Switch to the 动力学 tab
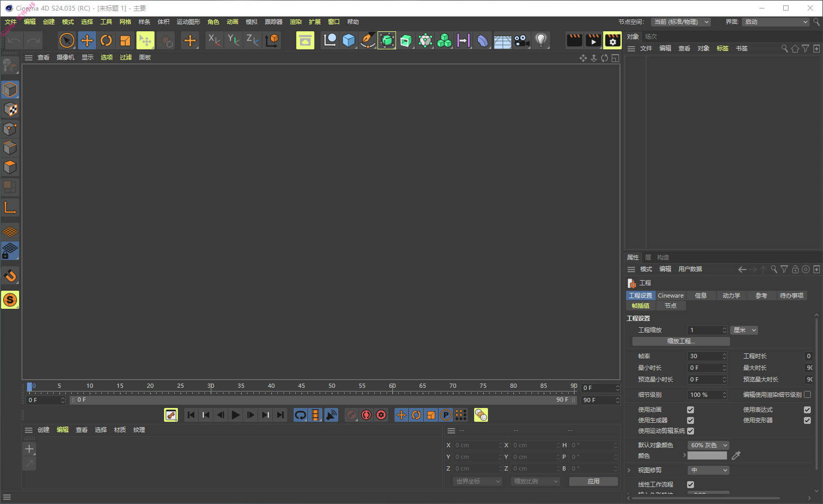 pyautogui.click(x=731, y=296)
